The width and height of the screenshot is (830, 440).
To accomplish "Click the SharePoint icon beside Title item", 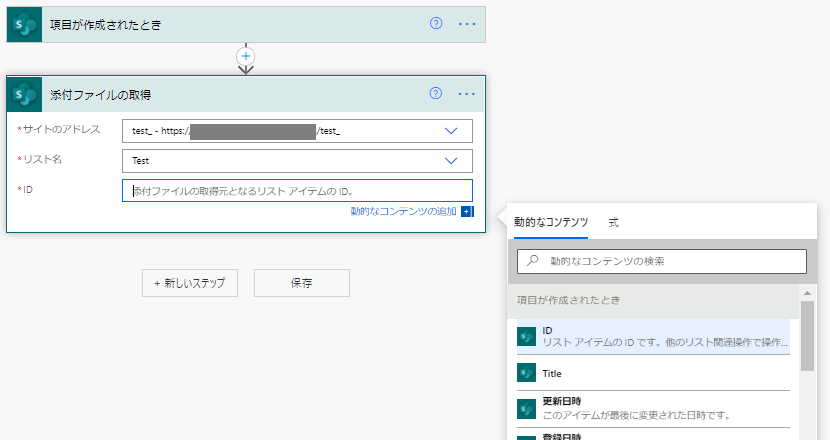I will tap(526, 373).
